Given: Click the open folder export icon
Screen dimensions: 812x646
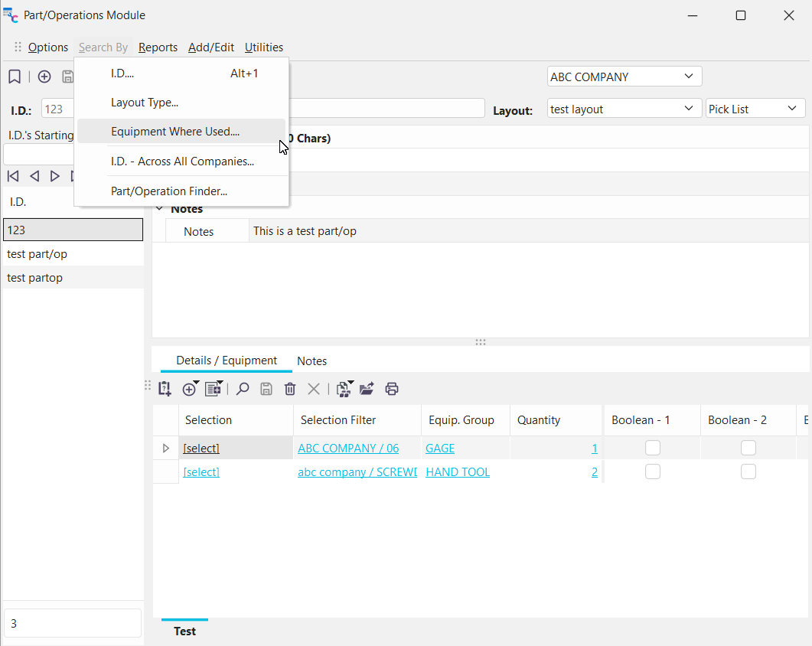Looking at the screenshot, I should [367, 389].
